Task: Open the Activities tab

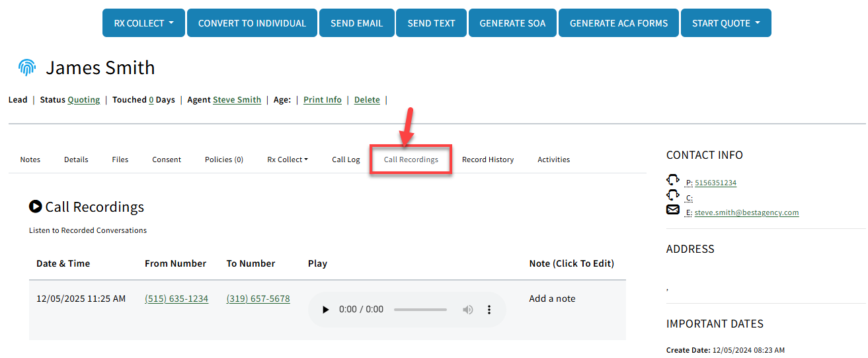Action: tap(554, 159)
